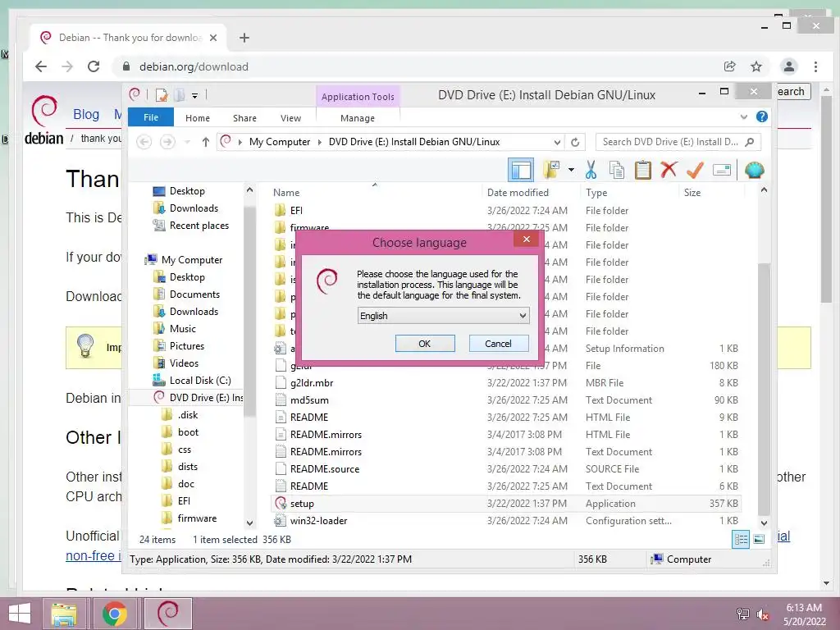Screen dimensions: 840x630
Task: Click Application Tools contextual tab
Action: pyautogui.click(x=358, y=97)
